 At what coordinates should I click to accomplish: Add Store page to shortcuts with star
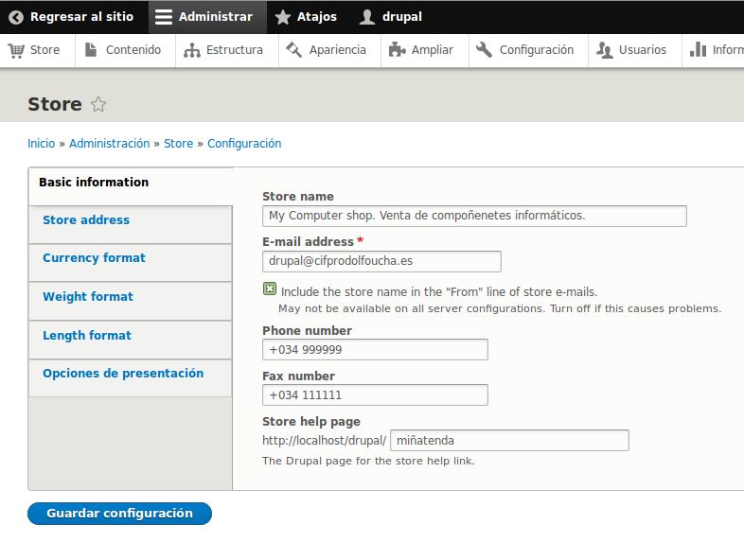click(98, 104)
